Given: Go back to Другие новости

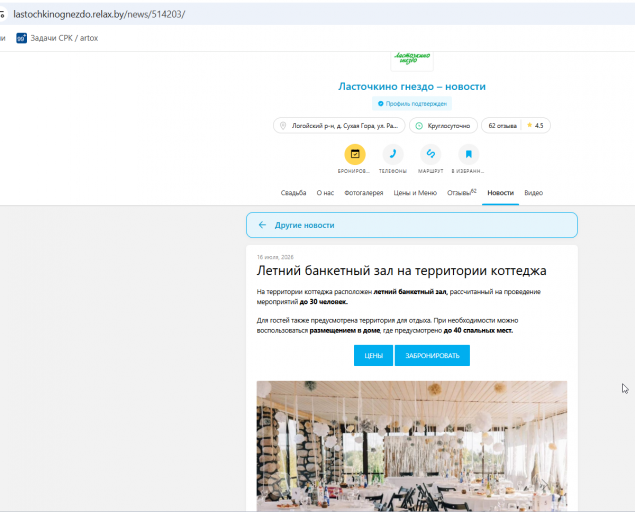Looking at the screenshot, I should point(412,225).
